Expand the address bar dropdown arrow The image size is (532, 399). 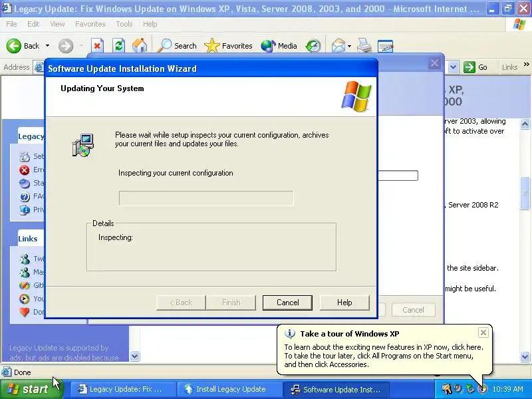point(454,67)
